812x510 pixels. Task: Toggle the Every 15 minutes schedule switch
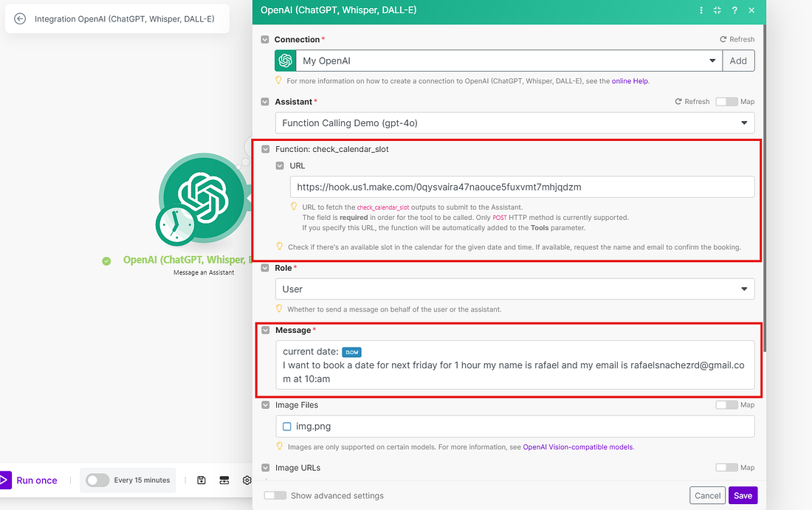point(97,480)
